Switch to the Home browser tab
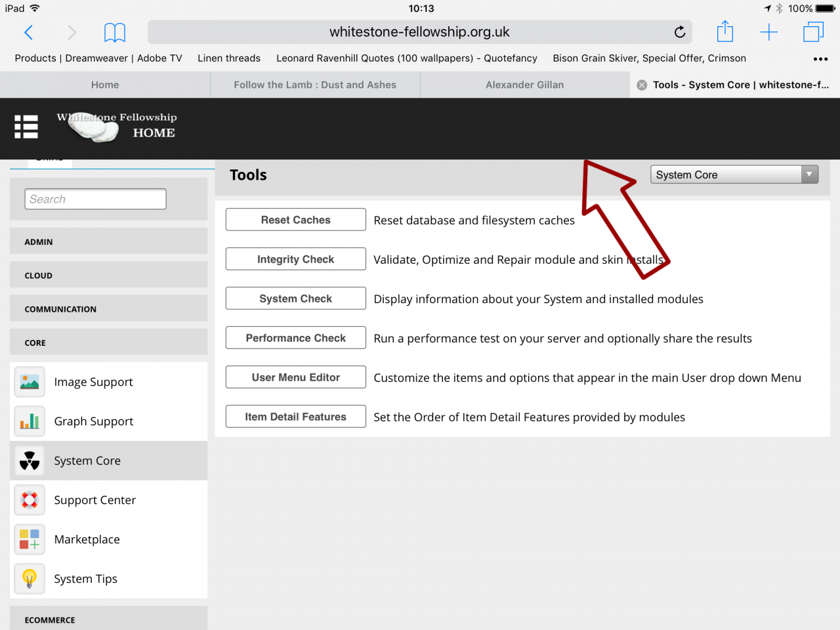This screenshot has height=630, width=840. pos(105,85)
